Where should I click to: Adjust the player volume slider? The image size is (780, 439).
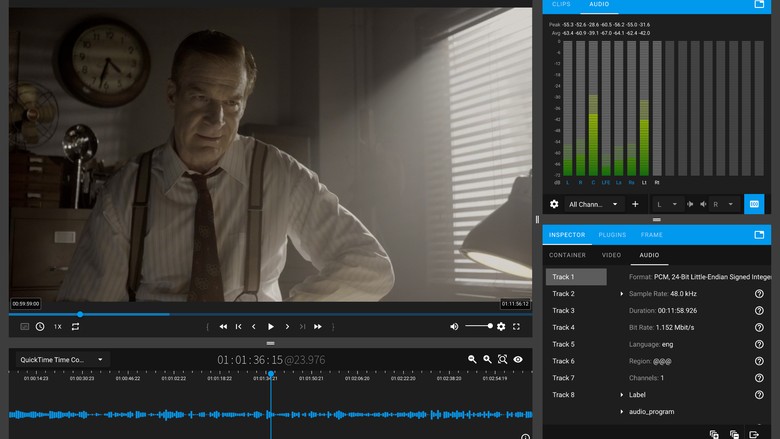click(479, 326)
